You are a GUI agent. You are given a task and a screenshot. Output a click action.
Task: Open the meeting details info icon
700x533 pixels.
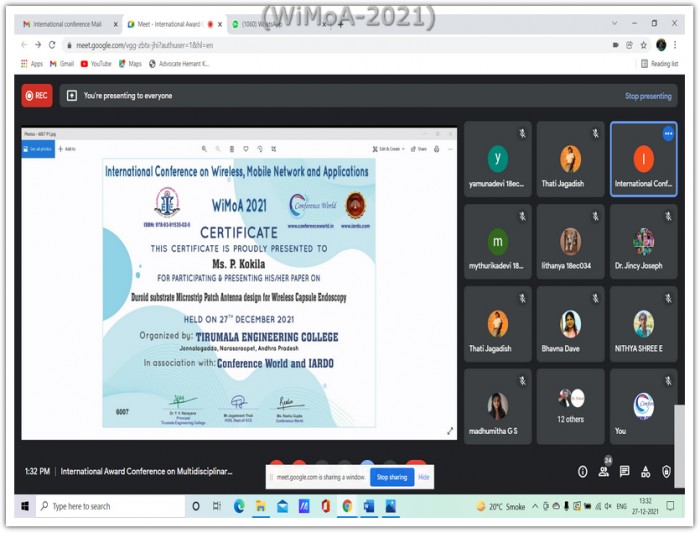pyautogui.click(x=582, y=471)
